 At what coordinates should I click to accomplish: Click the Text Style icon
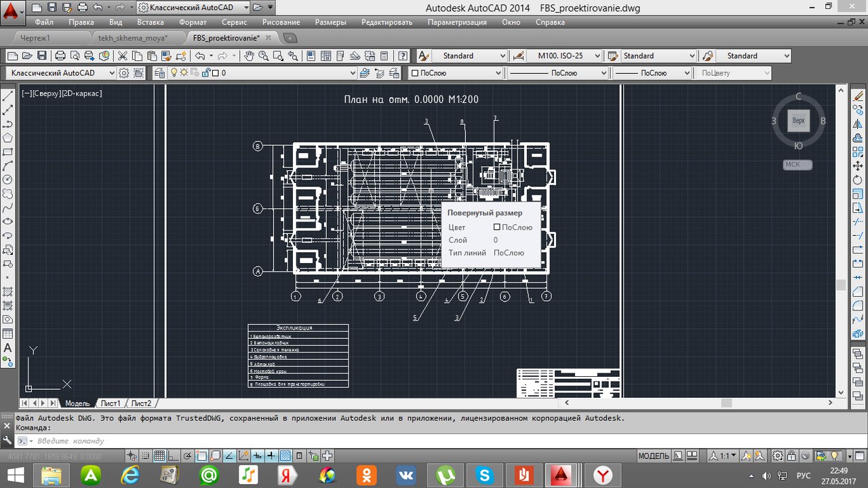click(x=424, y=56)
